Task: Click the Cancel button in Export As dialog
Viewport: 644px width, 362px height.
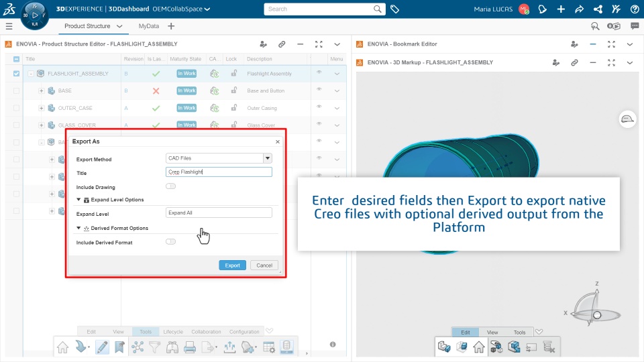Action: point(264,265)
